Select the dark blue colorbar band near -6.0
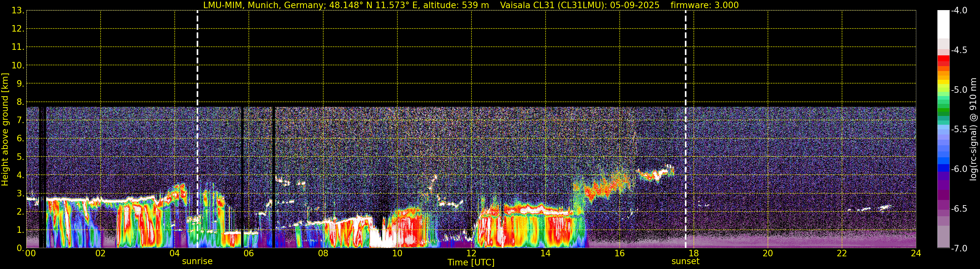980x269 pixels. click(943, 168)
